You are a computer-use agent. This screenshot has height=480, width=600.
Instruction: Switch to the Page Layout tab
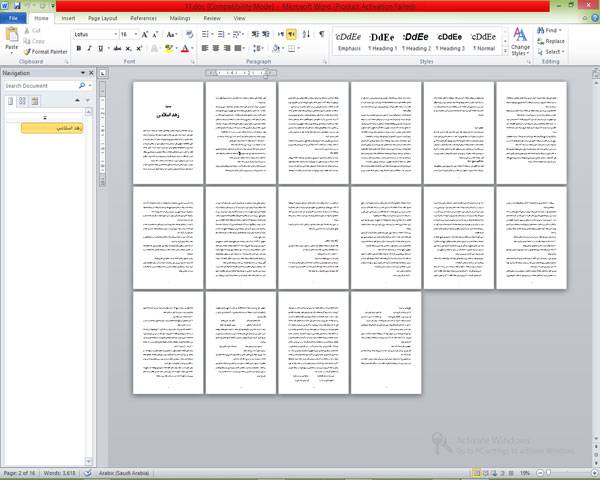(x=103, y=18)
